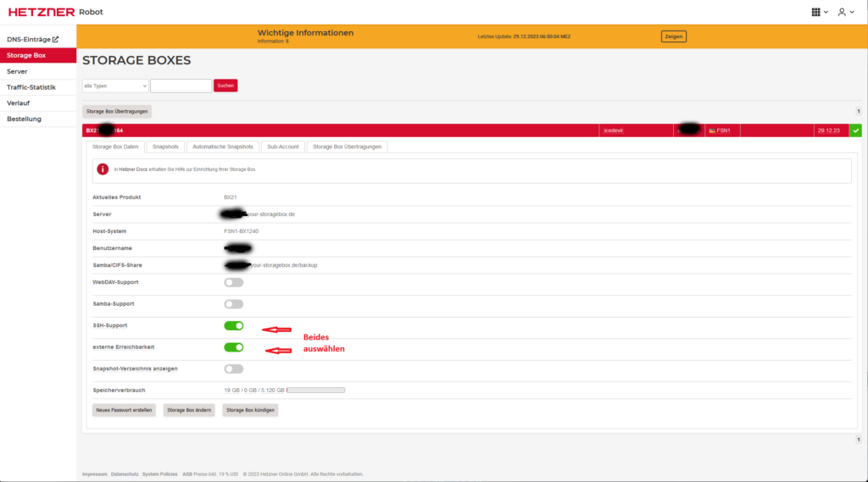
Task: Focus the search text field
Action: tap(181, 86)
